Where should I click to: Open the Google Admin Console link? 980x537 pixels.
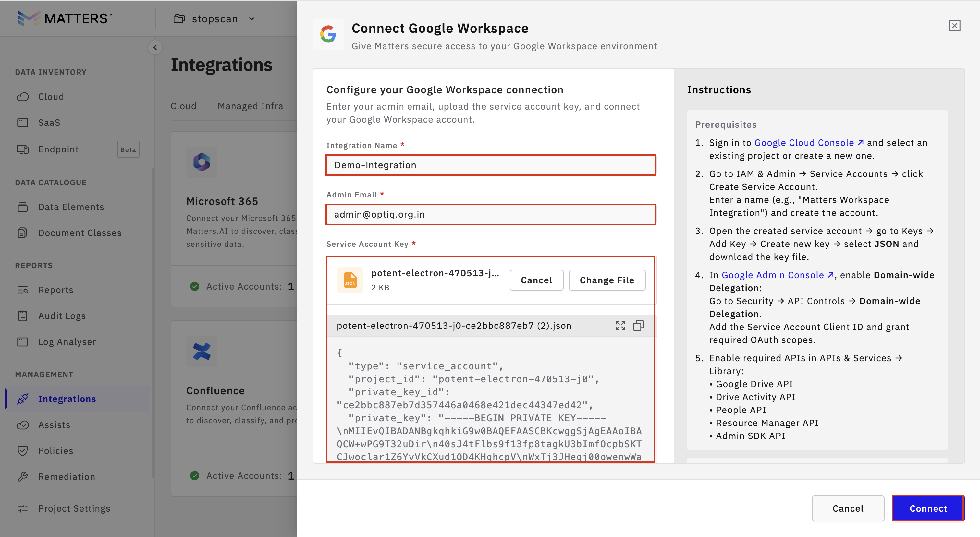coord(778,275)
